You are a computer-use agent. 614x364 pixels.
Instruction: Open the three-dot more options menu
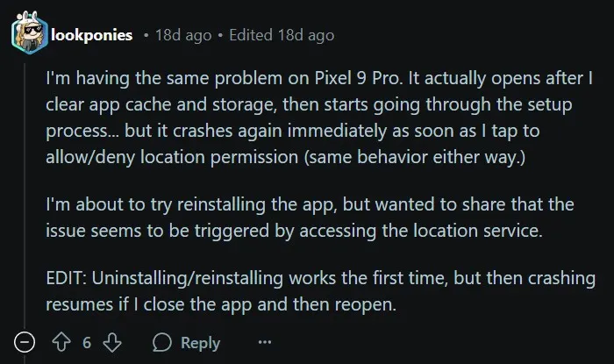point(265,342)
